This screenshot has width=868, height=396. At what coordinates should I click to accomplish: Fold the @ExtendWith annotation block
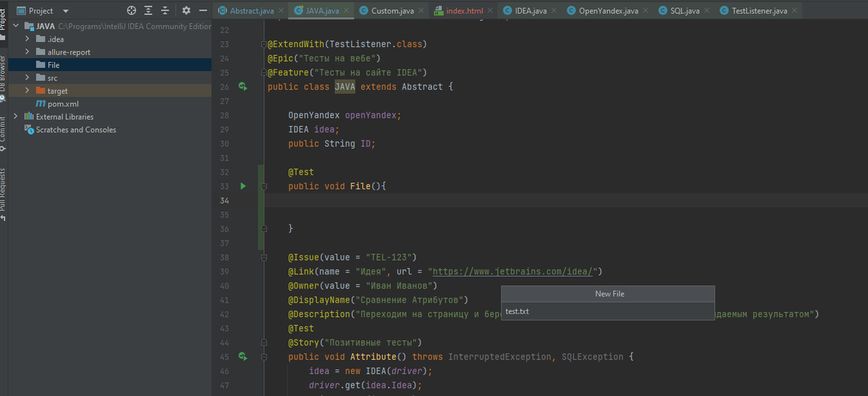tap(264, 44)
